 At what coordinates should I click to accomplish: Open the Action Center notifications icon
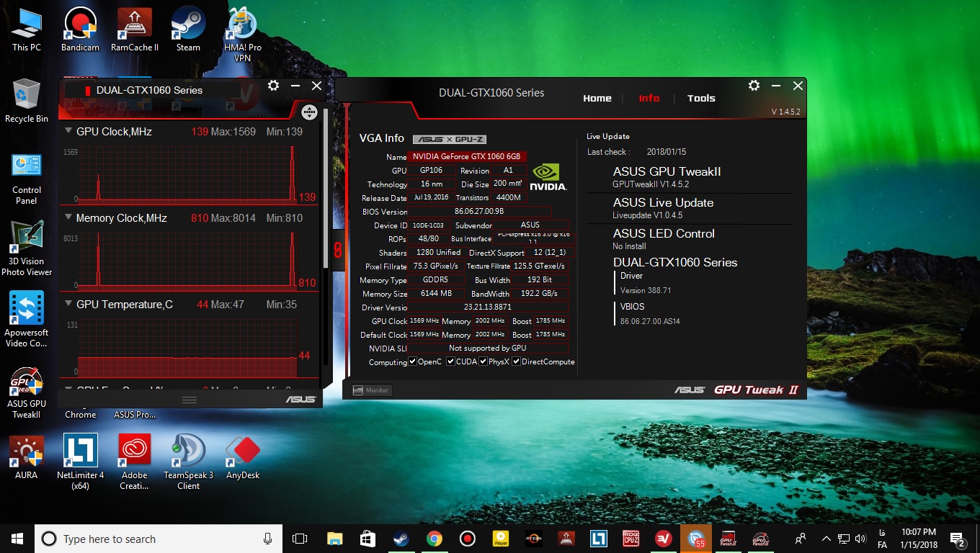pos(958,539)
